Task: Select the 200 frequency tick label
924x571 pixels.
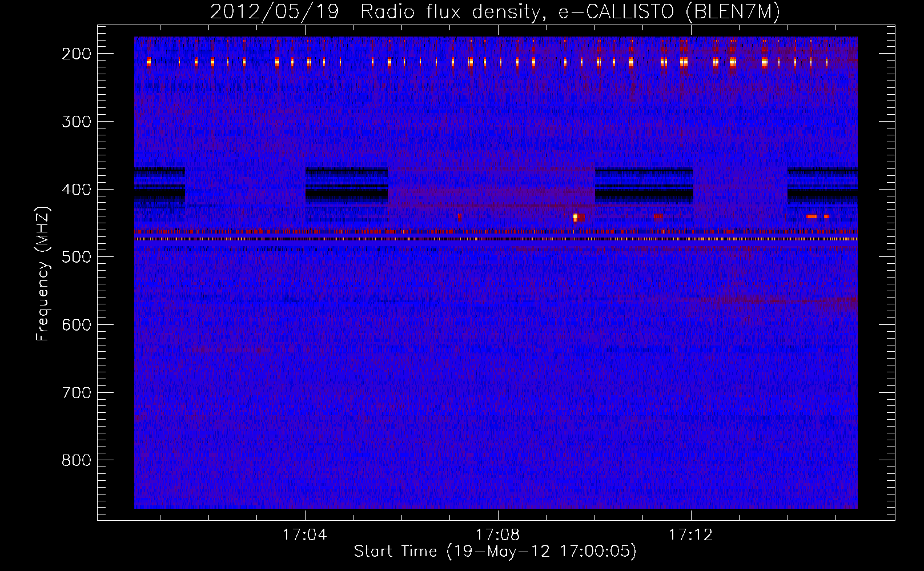Action: point(77,54)
